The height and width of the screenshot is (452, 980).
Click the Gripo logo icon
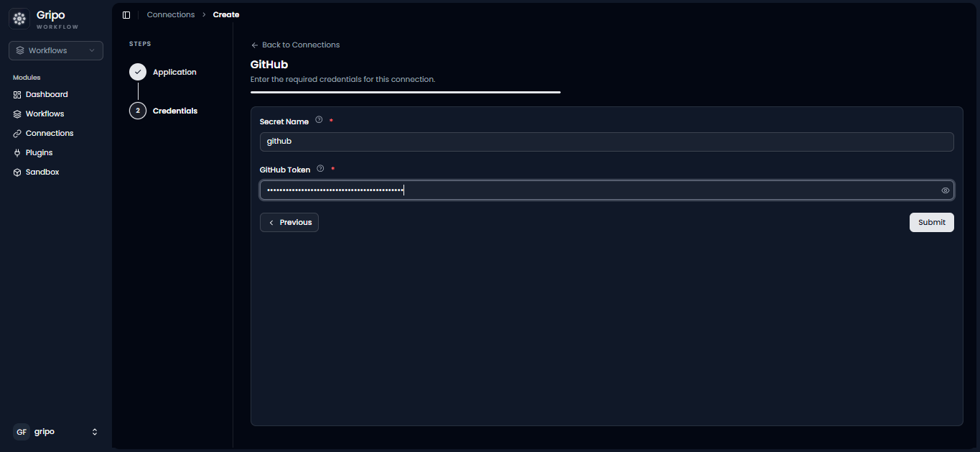tap(19, 19)
